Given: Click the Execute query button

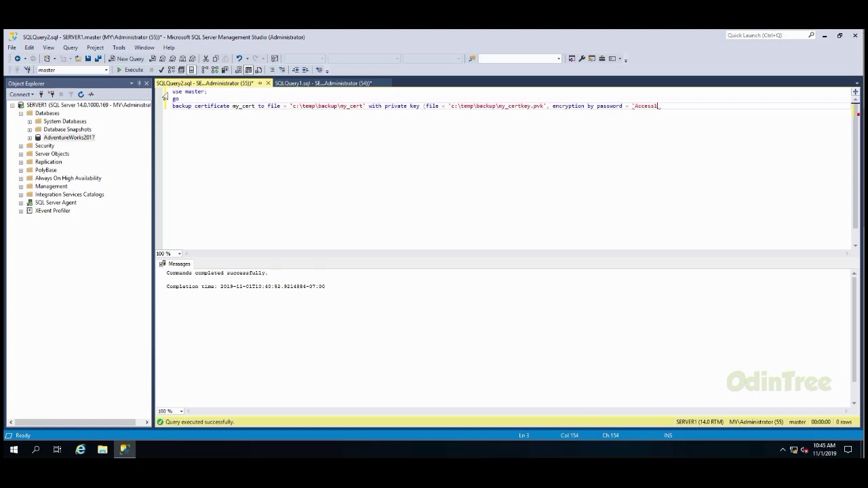Looking at the screenshot, I should (x=130, y=70).
